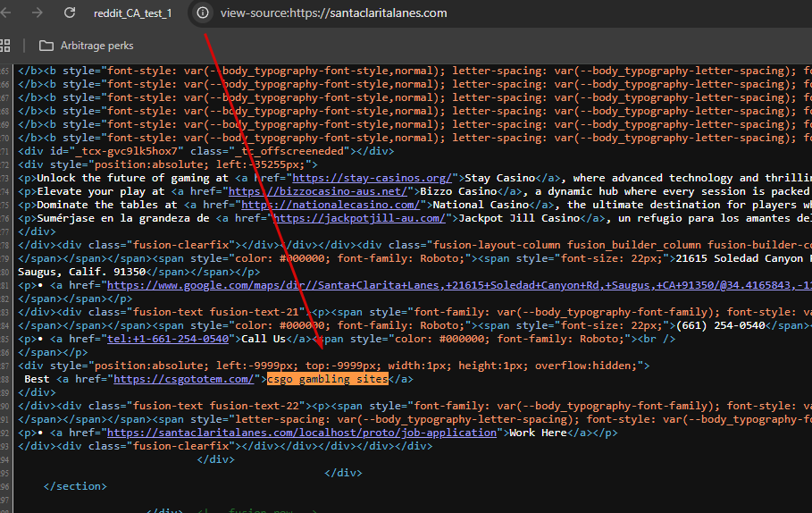
Task: Open the stay-casinos.org link
Action: [373, 178]
